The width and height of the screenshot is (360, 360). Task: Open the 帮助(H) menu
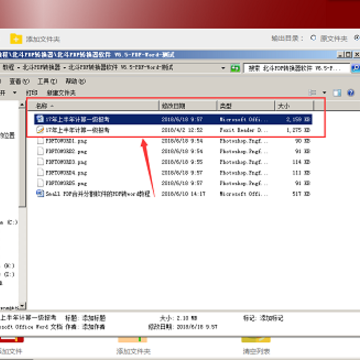(x=75, y=81)
